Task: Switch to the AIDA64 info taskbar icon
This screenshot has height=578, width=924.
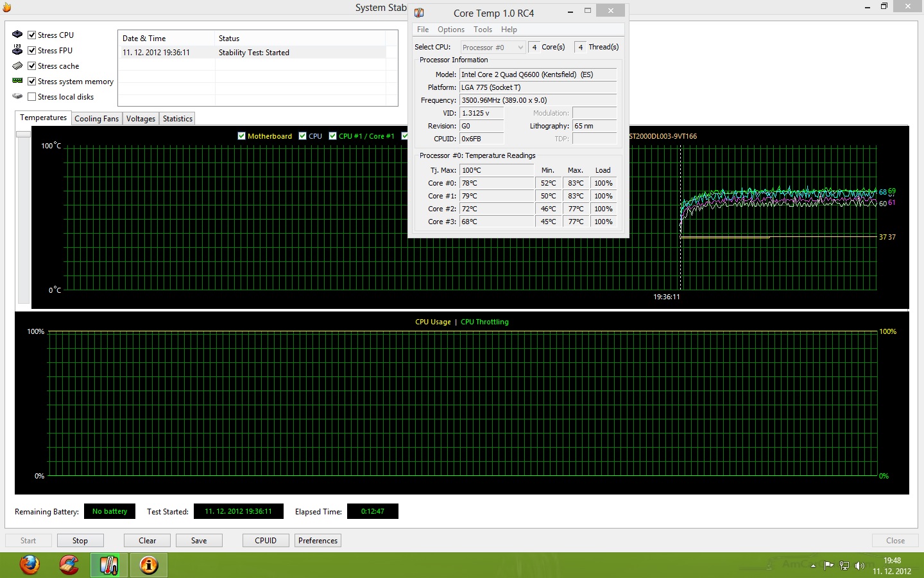Action: click(x=149, y=565)
